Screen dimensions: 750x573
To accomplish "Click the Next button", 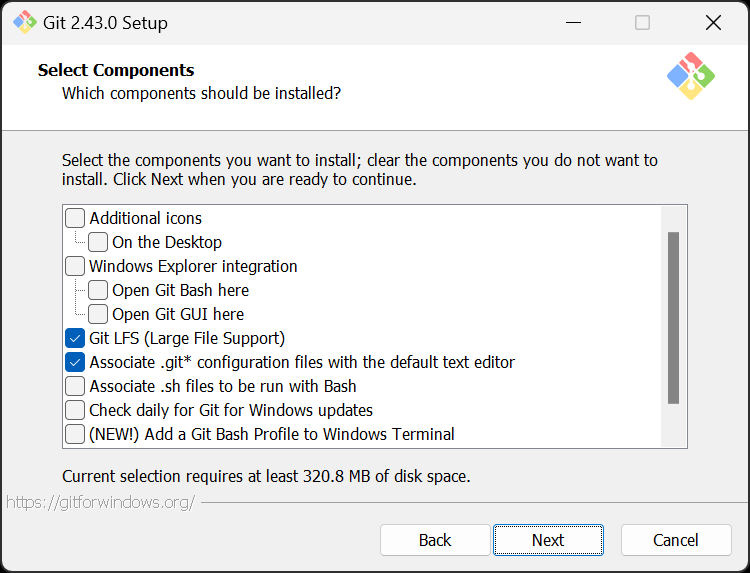I will 548,540.
